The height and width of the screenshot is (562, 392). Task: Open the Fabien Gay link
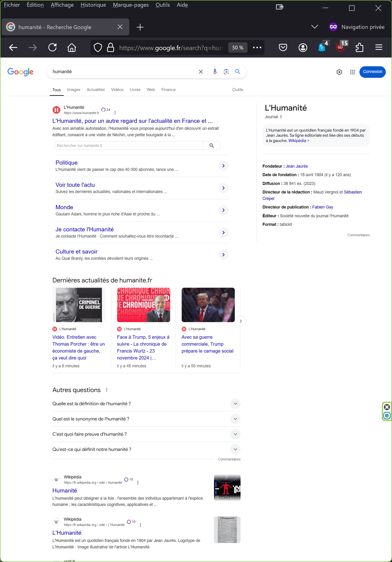coord(323,207)
